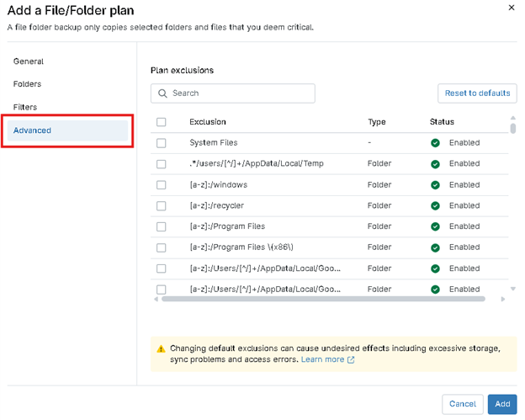Screen dimensions: 525x420
Task: Click the search magnifier icon
Action: tap(162, 93)
